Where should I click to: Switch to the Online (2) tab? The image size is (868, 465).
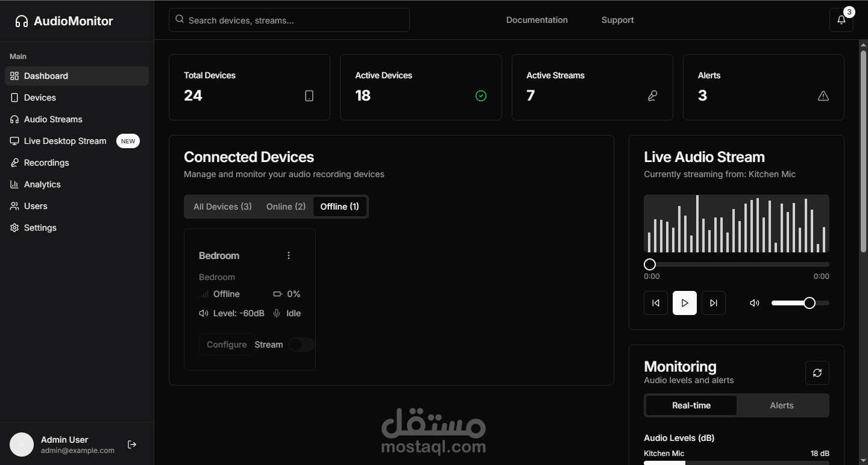pos(286,207)
